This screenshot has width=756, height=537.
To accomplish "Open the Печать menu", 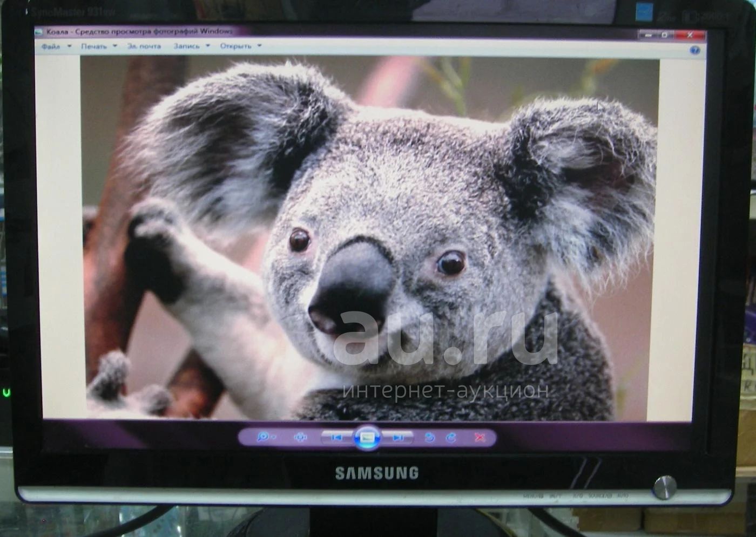I will click(x=94, y=46).
